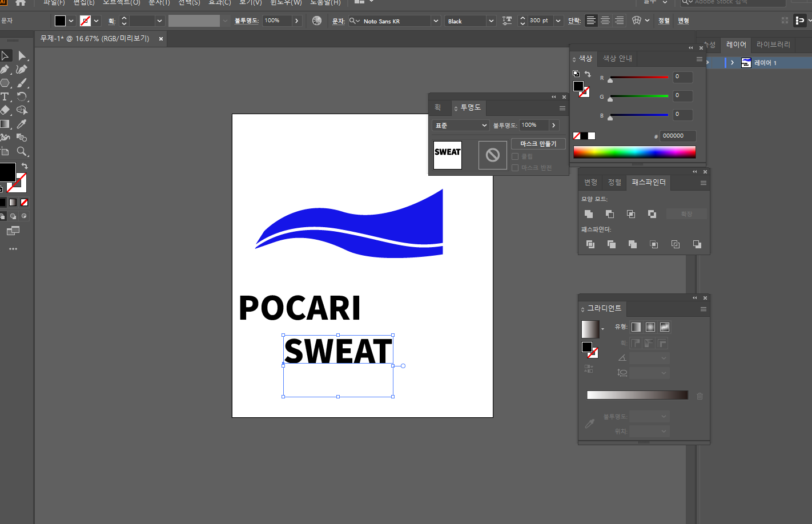The width and height of the screenshot is (812, 524).
Task: Open Noto Sans KR font dropdown
Action: (436, 21)
